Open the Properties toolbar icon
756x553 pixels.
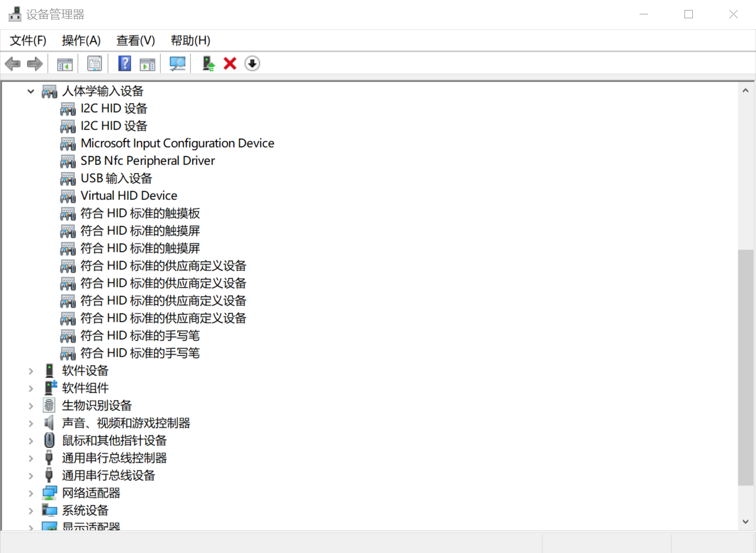click(x=94, y=64)
